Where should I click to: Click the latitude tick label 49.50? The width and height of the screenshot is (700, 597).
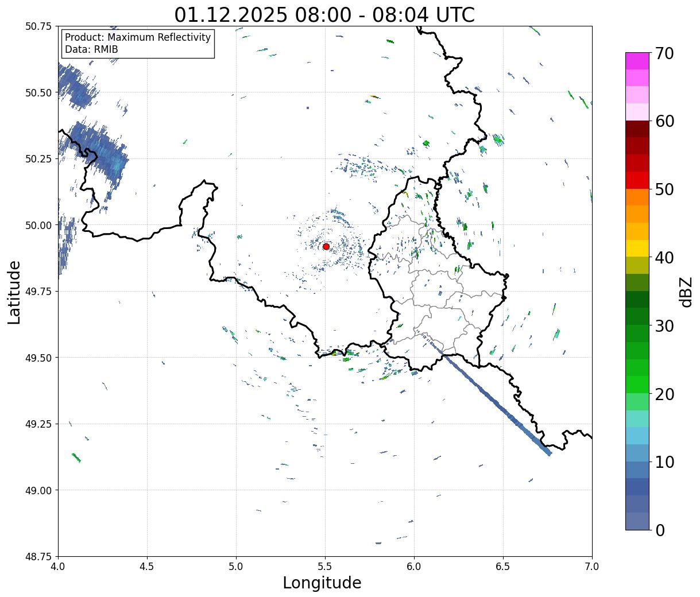point(38,358)
